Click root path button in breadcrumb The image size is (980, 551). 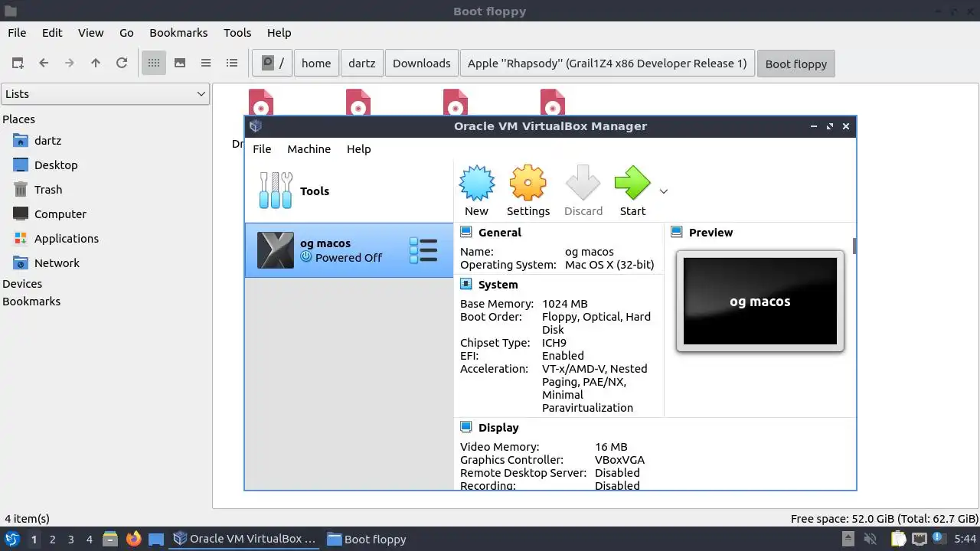(x=273, y=64)
